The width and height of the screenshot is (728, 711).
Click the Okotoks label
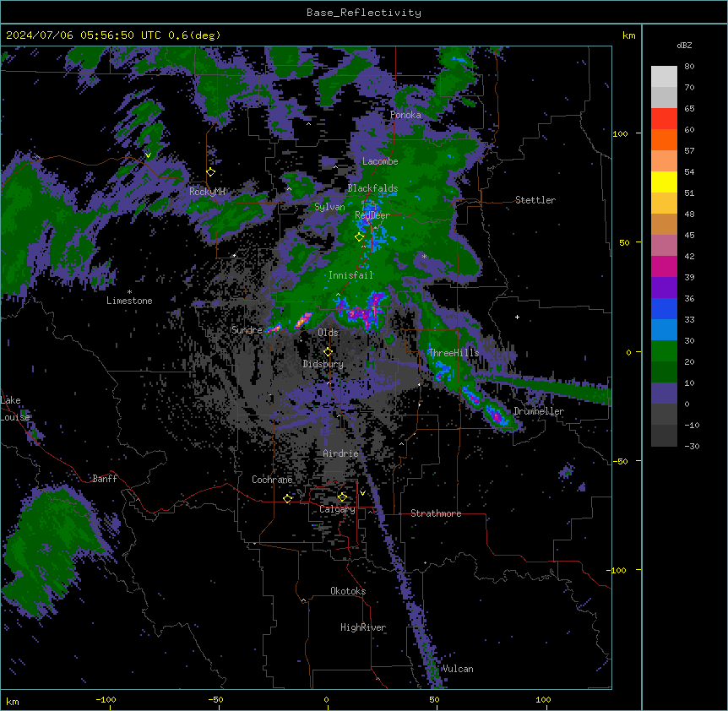pos(348,591)
